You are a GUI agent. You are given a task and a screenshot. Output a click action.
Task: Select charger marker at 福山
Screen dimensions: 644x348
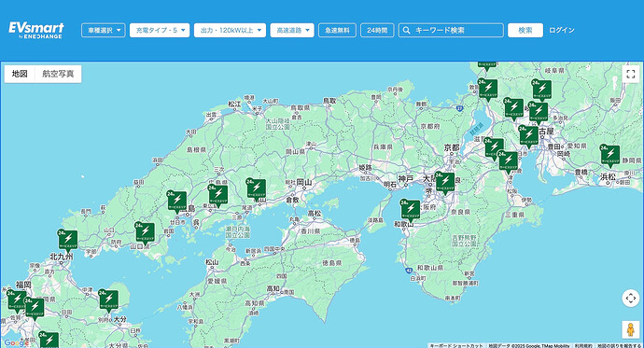click(x=257, y=189)
